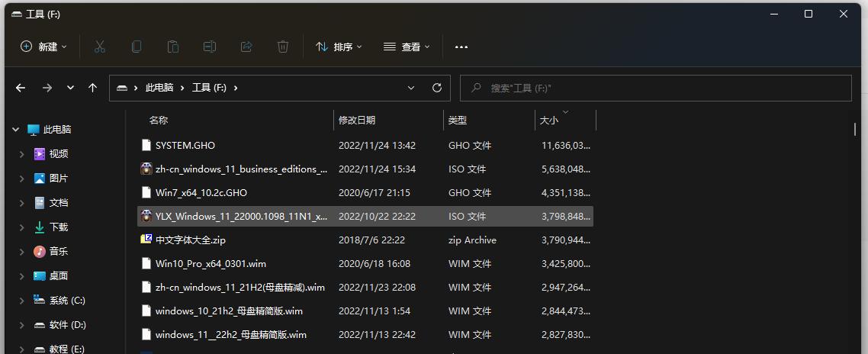Go up one folder level arrow

[92, 88]
